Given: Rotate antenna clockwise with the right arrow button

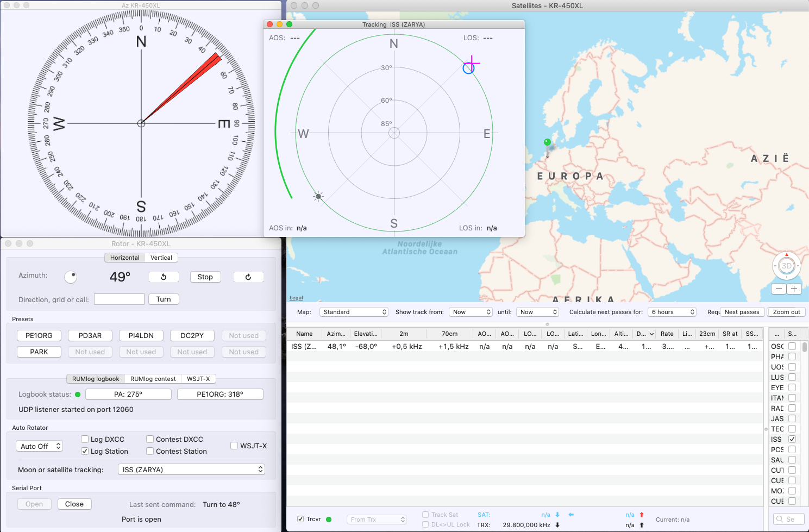Looking at the screenshot, I should pyautogui.click(x=248, y=277).
